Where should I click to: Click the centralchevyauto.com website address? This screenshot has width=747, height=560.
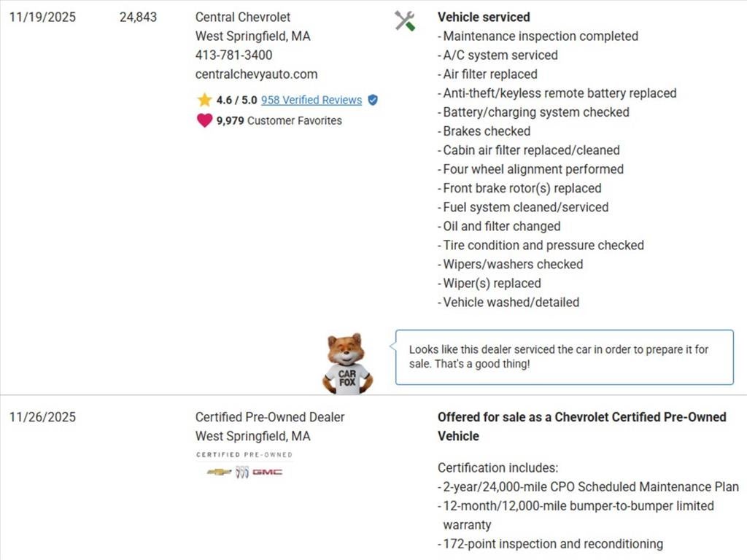coord(256,74)
